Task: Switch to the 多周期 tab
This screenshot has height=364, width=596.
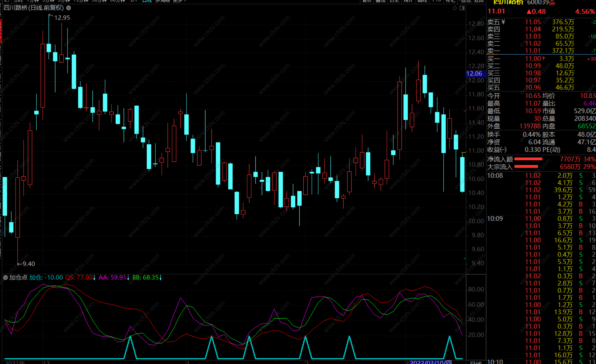Action: pyautogui.click(x=162, y=1)
